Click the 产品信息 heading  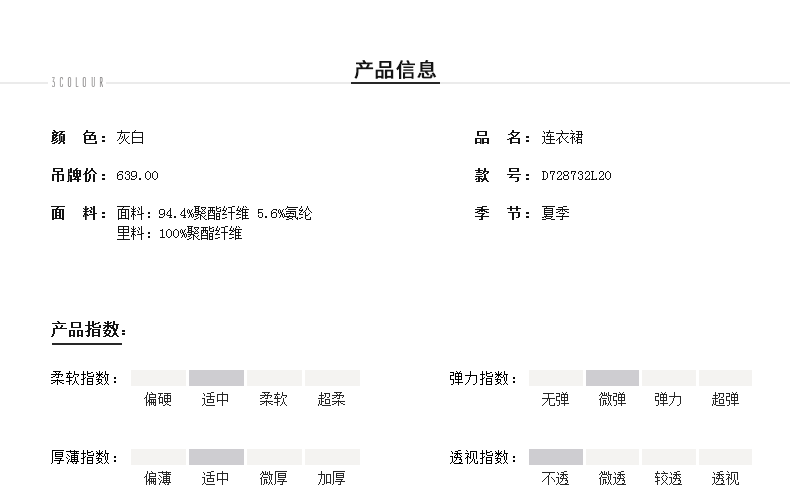coord(395,71)
